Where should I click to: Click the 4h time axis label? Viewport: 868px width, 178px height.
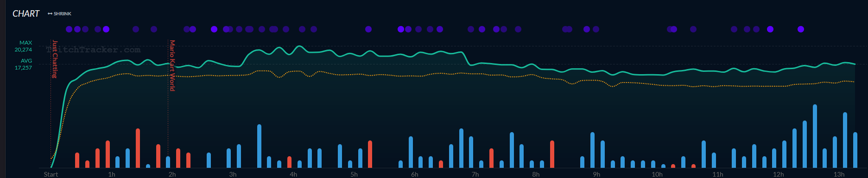pyautogui.click(x=293, y=174)
